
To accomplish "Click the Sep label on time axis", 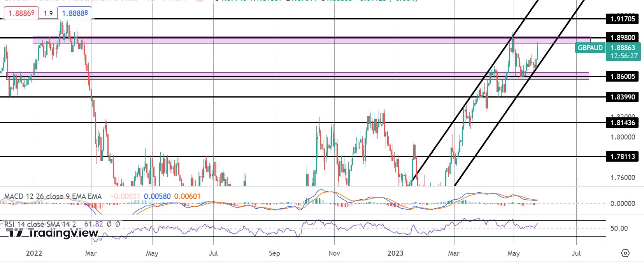I will pyautogui.click(x=274, y=253).
